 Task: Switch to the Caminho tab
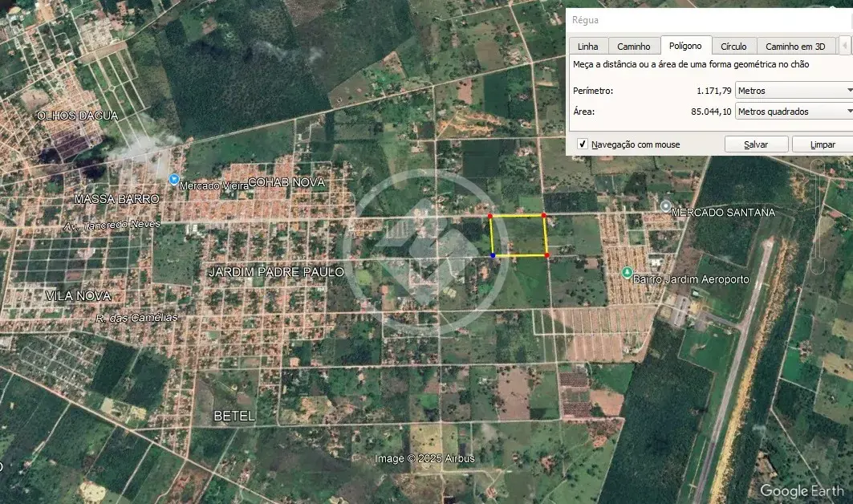pos(634,47)
